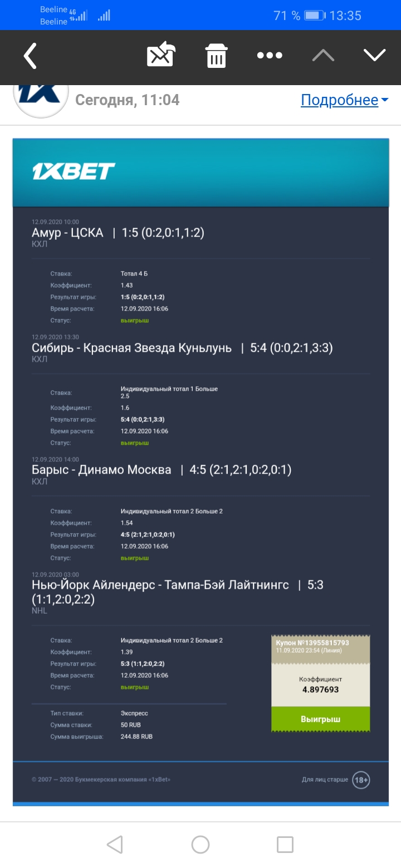
Task: Tap the 18+ age restriction icon
Action: [x=361, y=780]
